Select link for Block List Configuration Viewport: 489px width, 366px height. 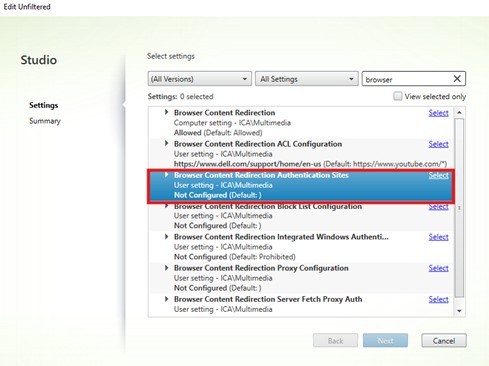438,207
